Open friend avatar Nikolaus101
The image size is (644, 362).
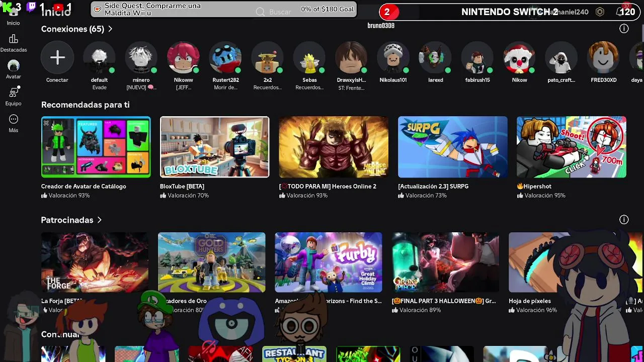click(x=393, y=58)
